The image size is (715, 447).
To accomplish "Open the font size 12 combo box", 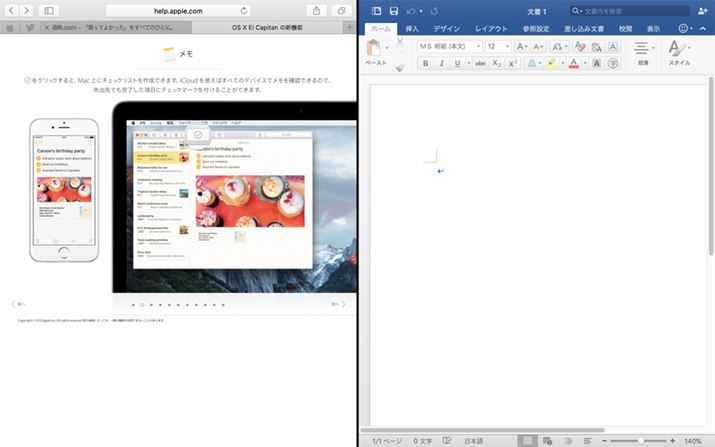I will click(498, 47).
